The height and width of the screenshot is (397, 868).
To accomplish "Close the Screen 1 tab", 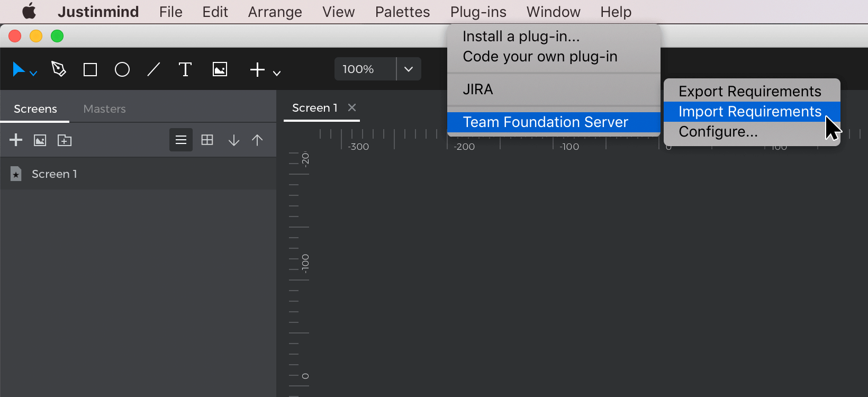I will [352, 107].
